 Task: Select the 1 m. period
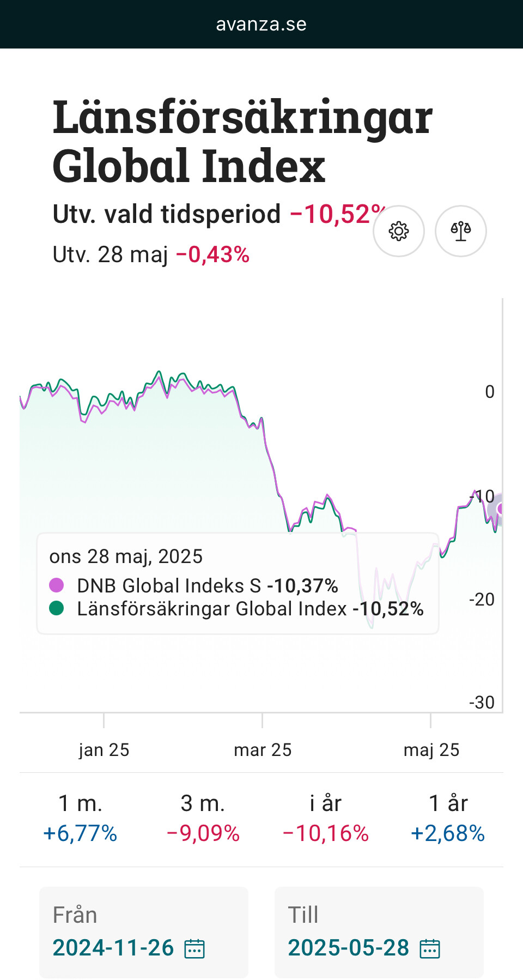pos(80,818)
